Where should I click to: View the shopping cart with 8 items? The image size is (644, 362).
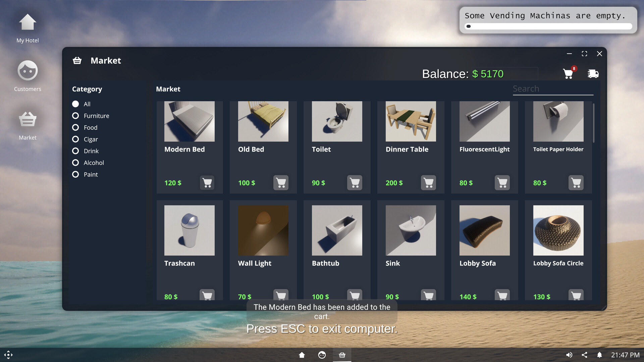coord(568,74)
